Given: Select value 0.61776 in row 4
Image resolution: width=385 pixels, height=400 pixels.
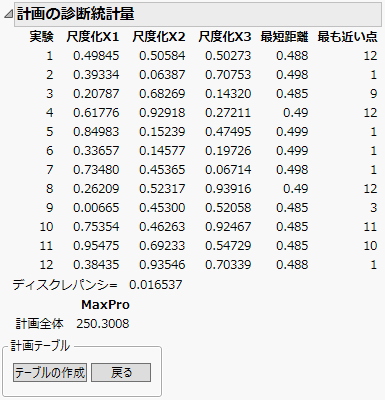Looking at the screenshot, I should pyautogui.click(x=96, y=113).
